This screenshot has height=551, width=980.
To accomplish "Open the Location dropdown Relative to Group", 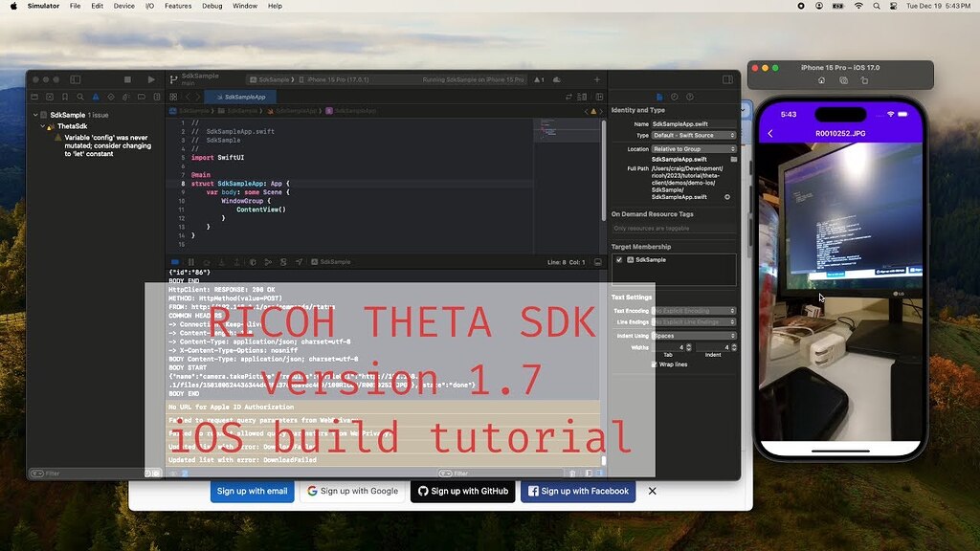I will coord(694,148).
